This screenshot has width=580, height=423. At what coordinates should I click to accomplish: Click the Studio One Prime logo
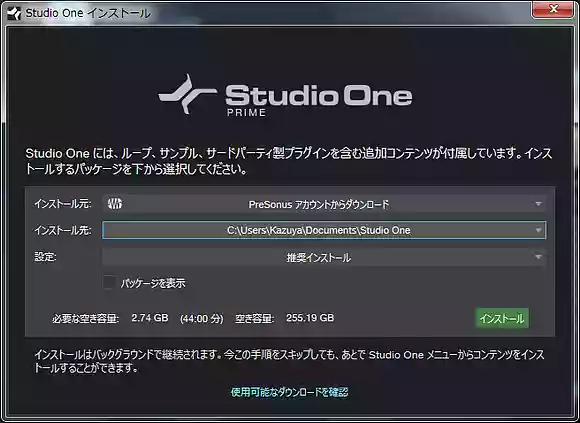click(x=285, y=95)
